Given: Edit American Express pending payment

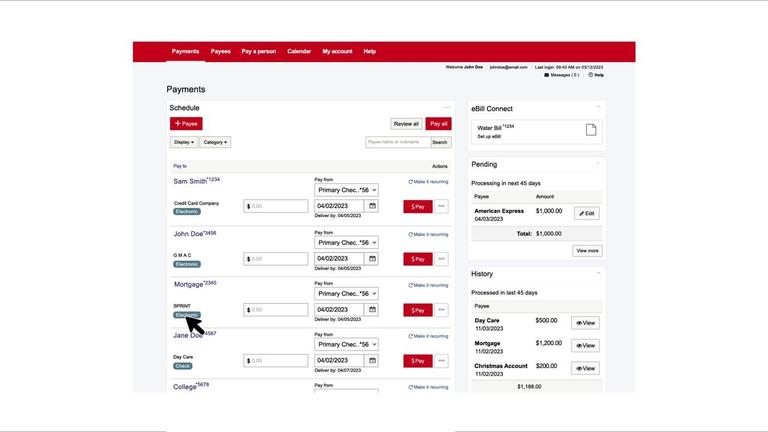Looking at the screenshot, I should (587, 213).
